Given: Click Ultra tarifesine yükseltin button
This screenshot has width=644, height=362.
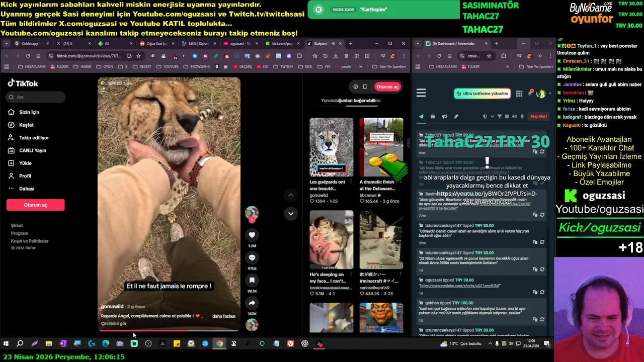Looking at the screenshot, I should [482, 94].
